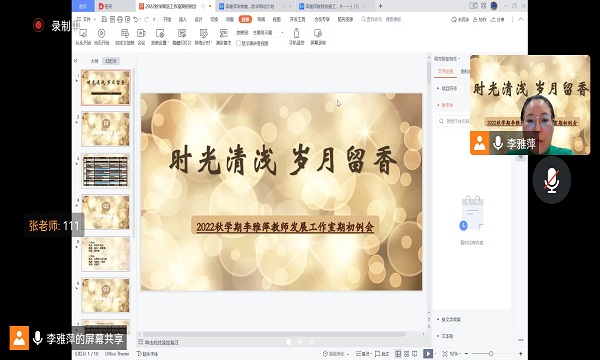Select the Slideshow (放映) ribbon tab

tap(245, 19)
